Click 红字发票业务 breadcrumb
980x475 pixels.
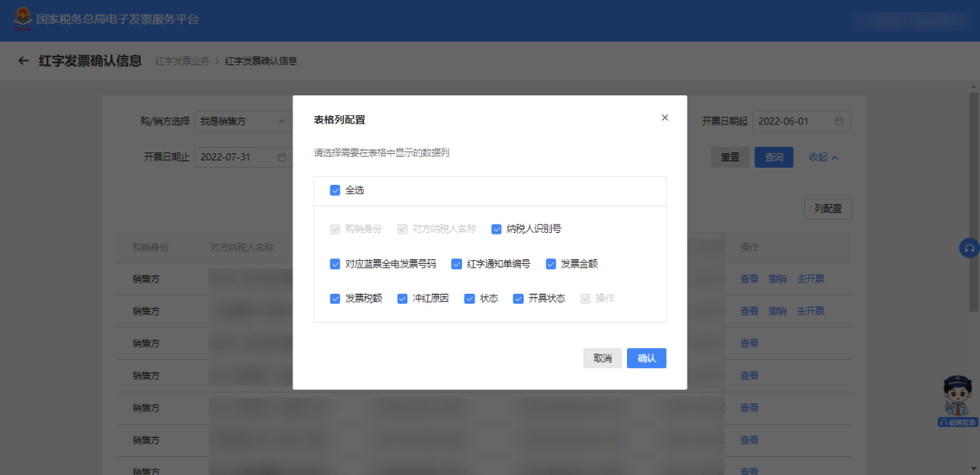[181, 61]
